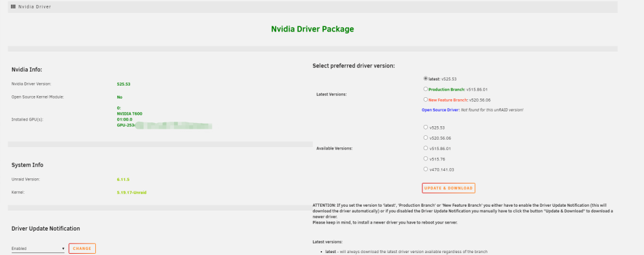The width and height of the screenshot is (644, 255).
Task: Click the PCI address 01:00.0
Action: 125,120
